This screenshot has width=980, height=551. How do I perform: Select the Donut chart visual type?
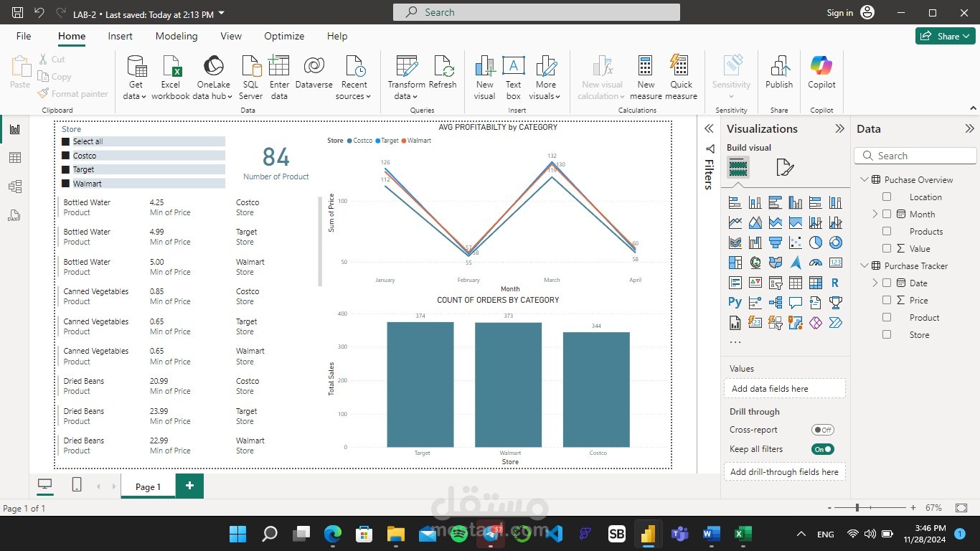click(x=835, y=242)
